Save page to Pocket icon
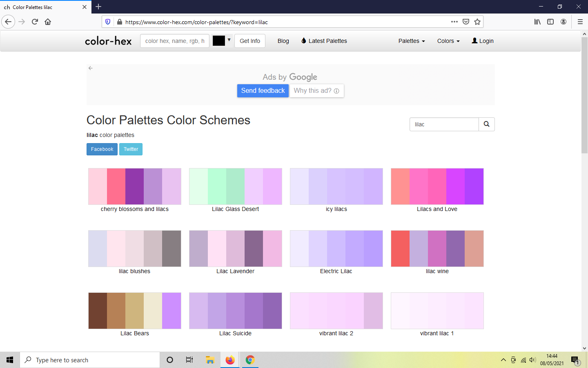588x368 pixels. pos(466,22)
